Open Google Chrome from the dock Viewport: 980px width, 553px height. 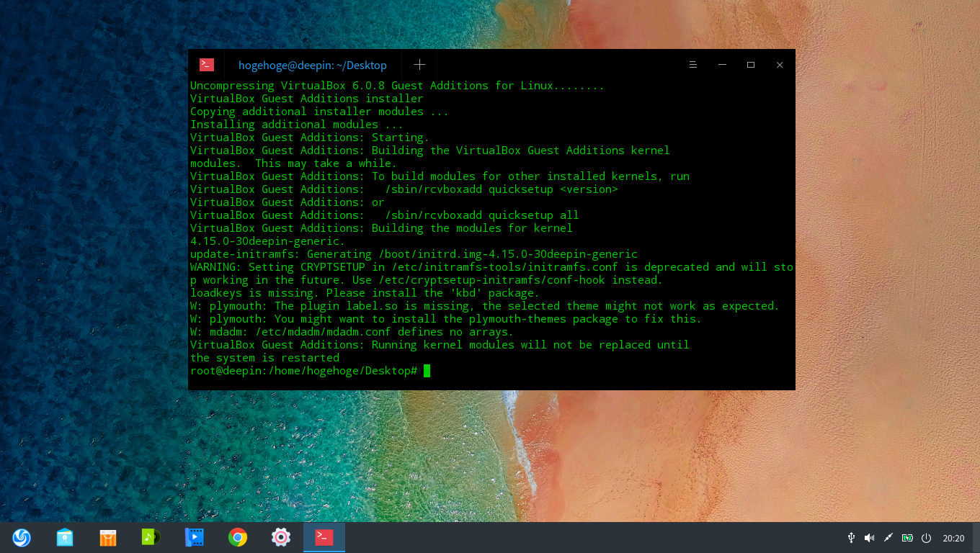(x=238, y=537)
